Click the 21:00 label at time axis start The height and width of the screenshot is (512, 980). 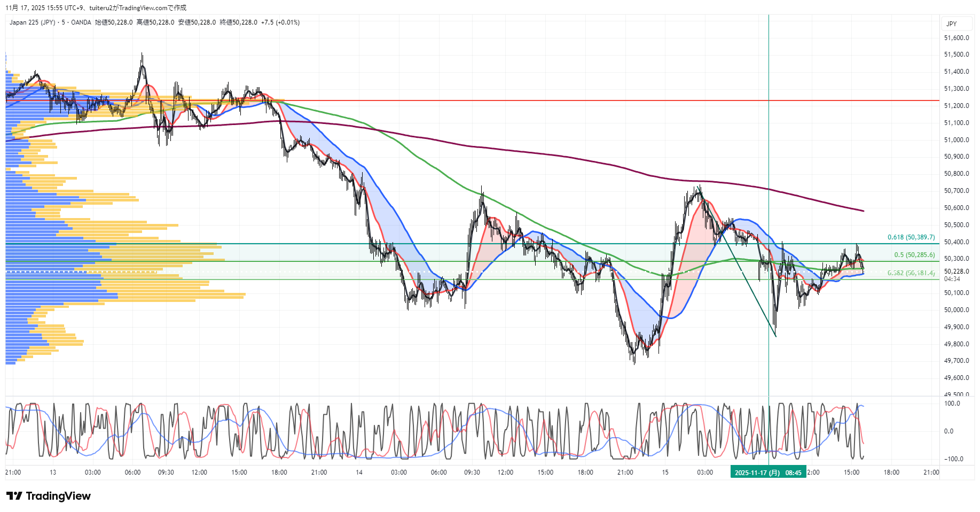(13, 472)
